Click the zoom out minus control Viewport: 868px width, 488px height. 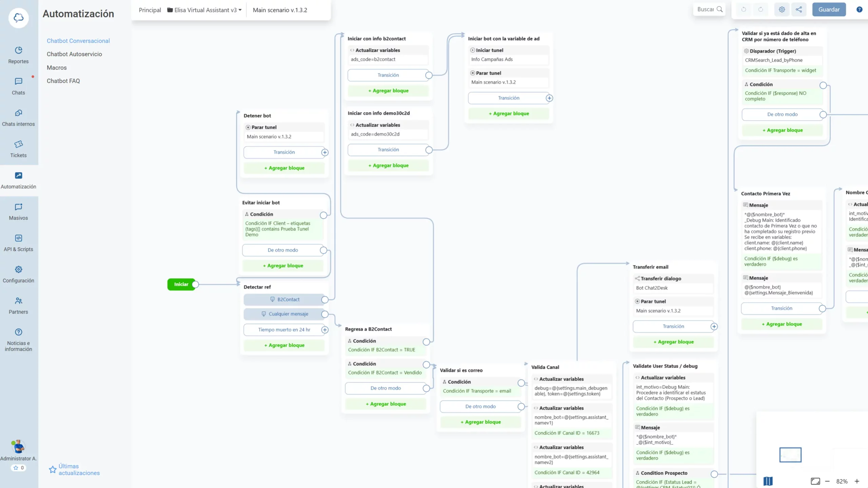[x=827, y=481]
